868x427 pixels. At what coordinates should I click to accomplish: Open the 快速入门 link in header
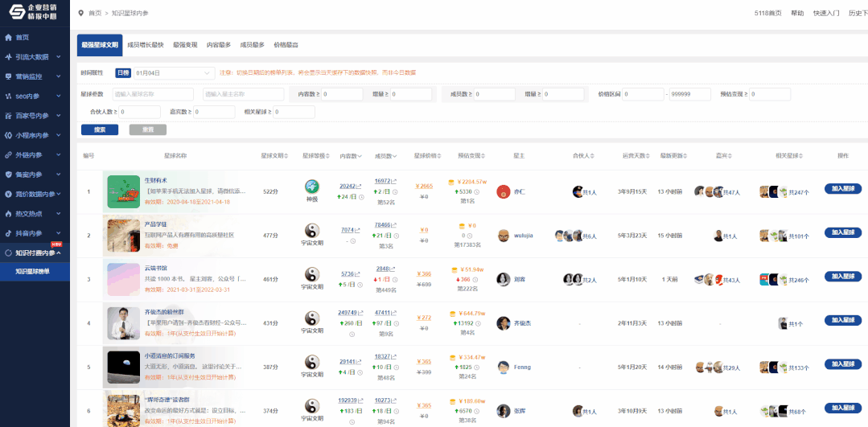pos(826,14)
